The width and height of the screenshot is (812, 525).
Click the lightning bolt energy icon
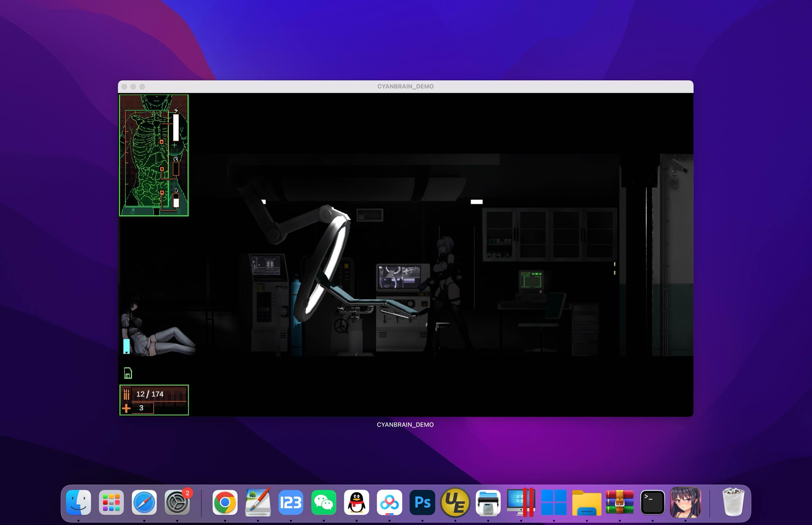pos(176,110)
